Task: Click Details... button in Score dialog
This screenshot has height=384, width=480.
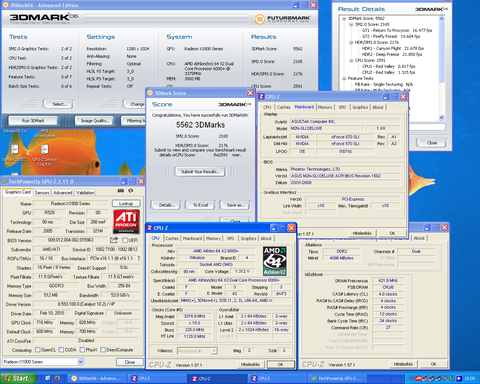Action: [x=166, y=205]
